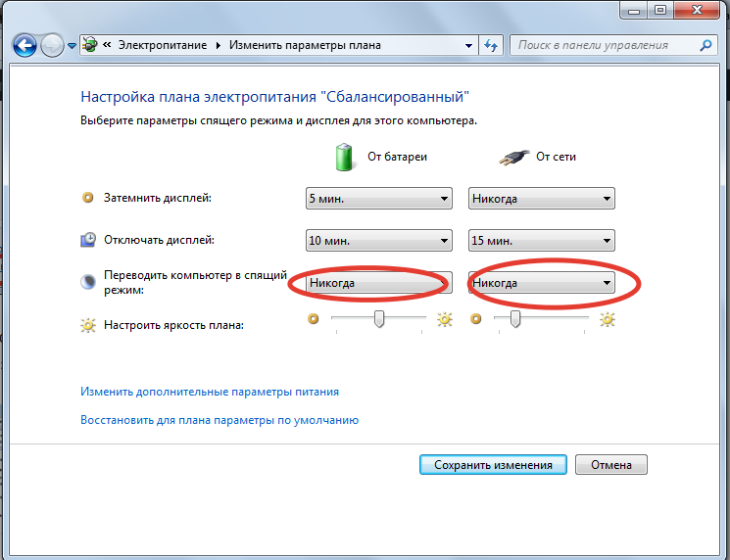Image resolution: width=730 pixels, height=560 pixels.
Task: Select the Электропитание breadcrumb
Action: point(162,45)
